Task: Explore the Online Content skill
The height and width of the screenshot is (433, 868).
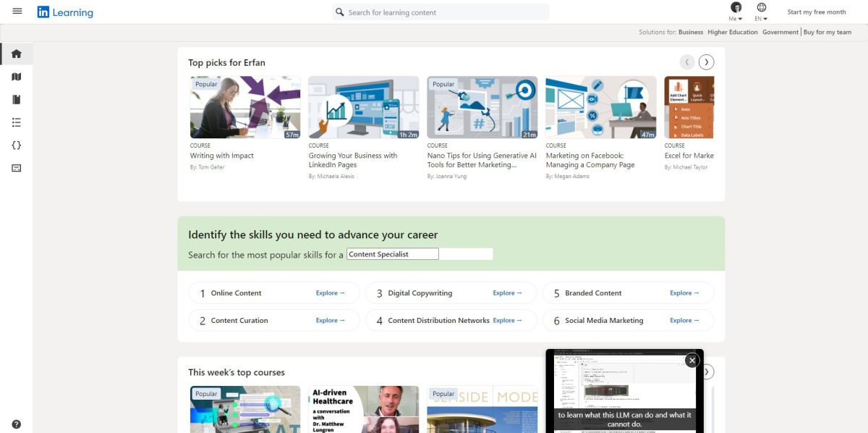Action: pos(331,293)
